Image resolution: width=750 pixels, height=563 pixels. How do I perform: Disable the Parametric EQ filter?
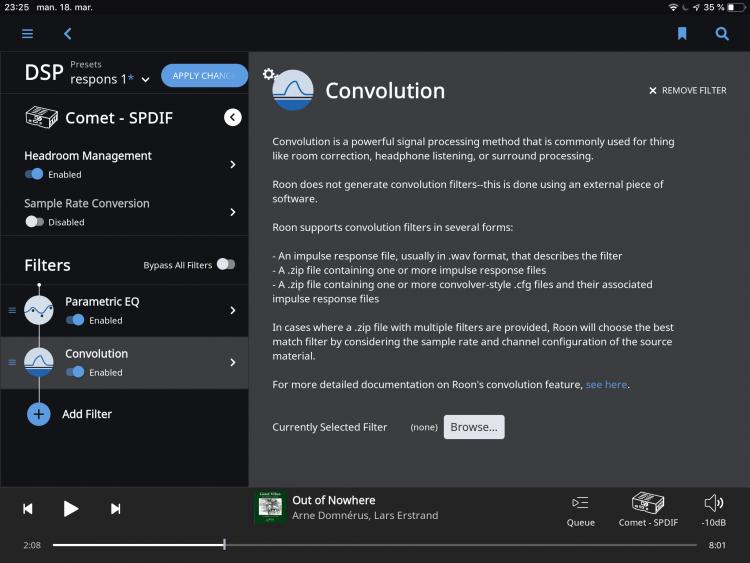(x=75, y=320)
